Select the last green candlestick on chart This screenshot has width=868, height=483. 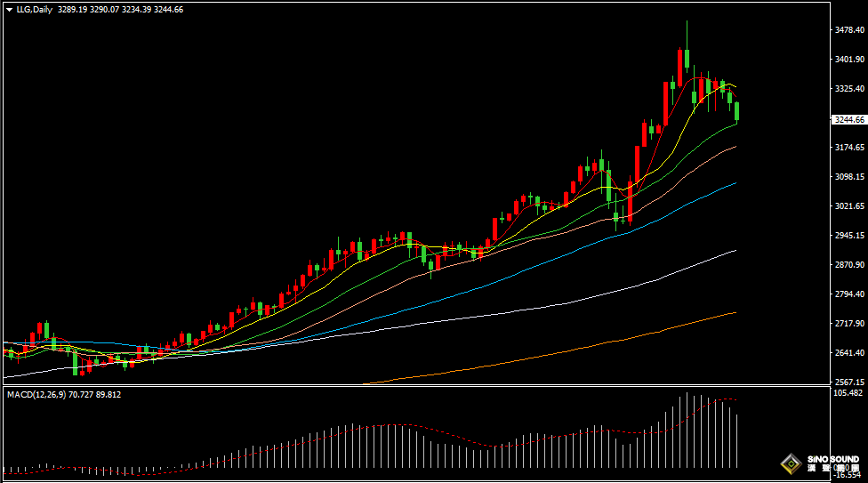[x=736, y=111]
